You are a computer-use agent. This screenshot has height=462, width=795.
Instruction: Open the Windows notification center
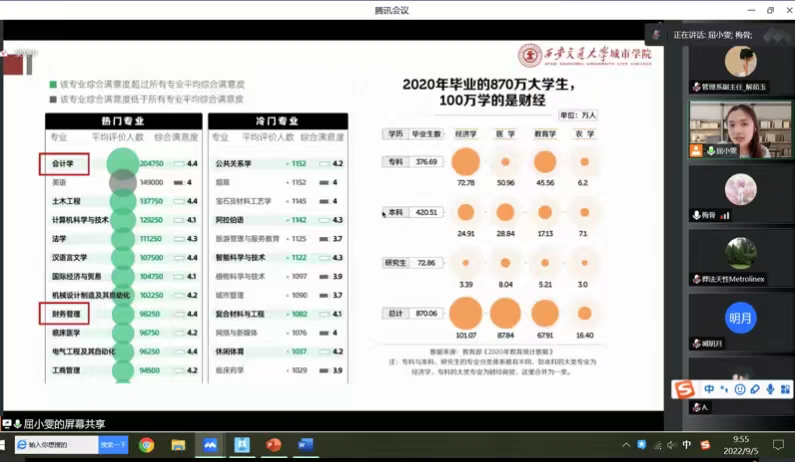point(778,445)
